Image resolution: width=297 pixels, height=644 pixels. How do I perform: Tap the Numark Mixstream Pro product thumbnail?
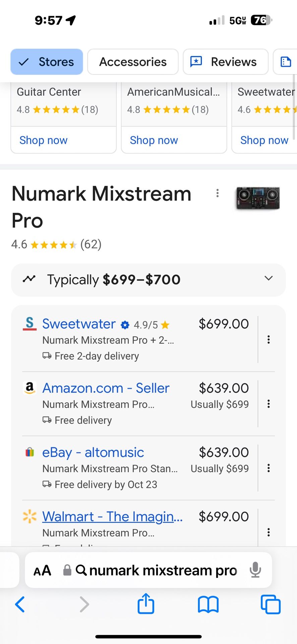[x=258, y=198]
